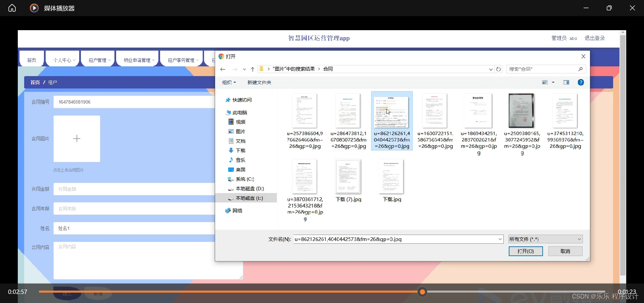Click 首页 breadcrumb link
Screen dimensions: 644x303
pos(35,82)
